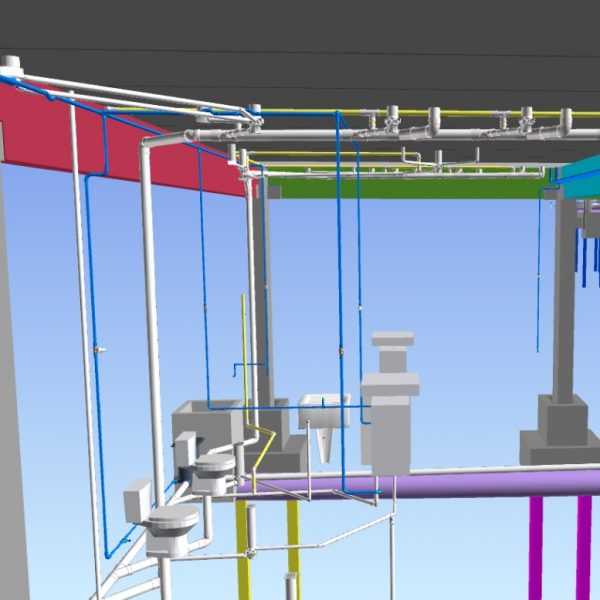Click the dark gray ceiling slab

pos(300,40)
